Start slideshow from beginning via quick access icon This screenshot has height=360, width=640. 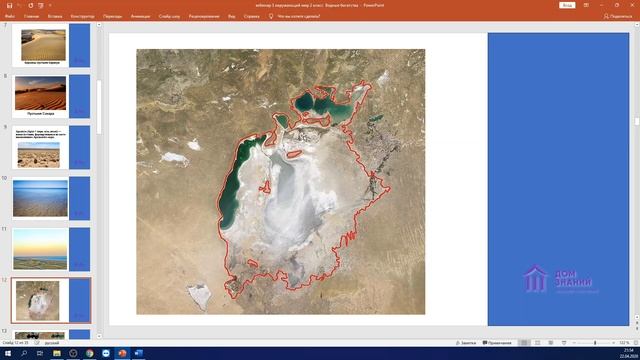point(41,6)
